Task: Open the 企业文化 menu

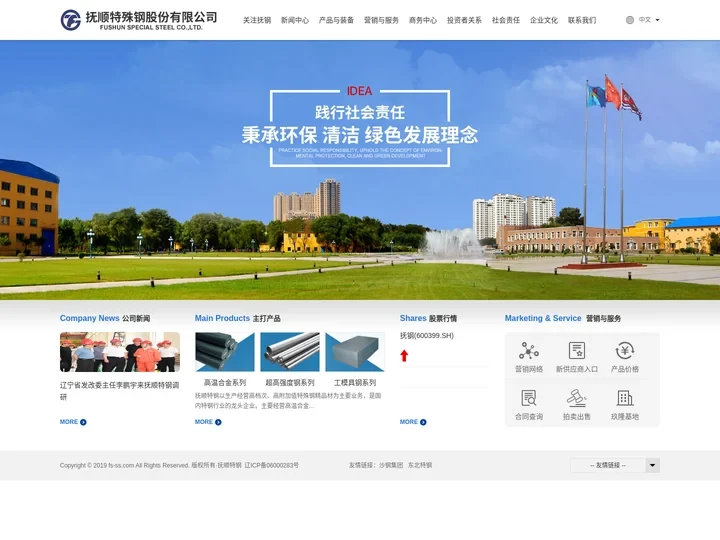Action: pos(544,20)
